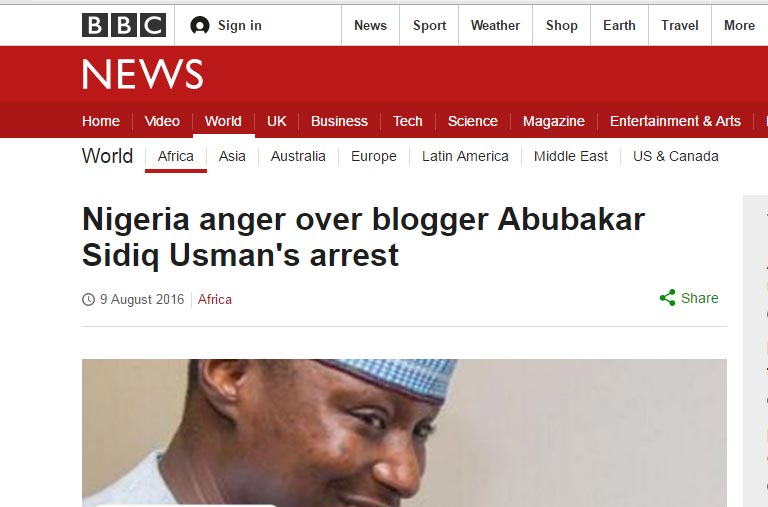
Task: Click the green Share icon
Action: pos(667,298)
